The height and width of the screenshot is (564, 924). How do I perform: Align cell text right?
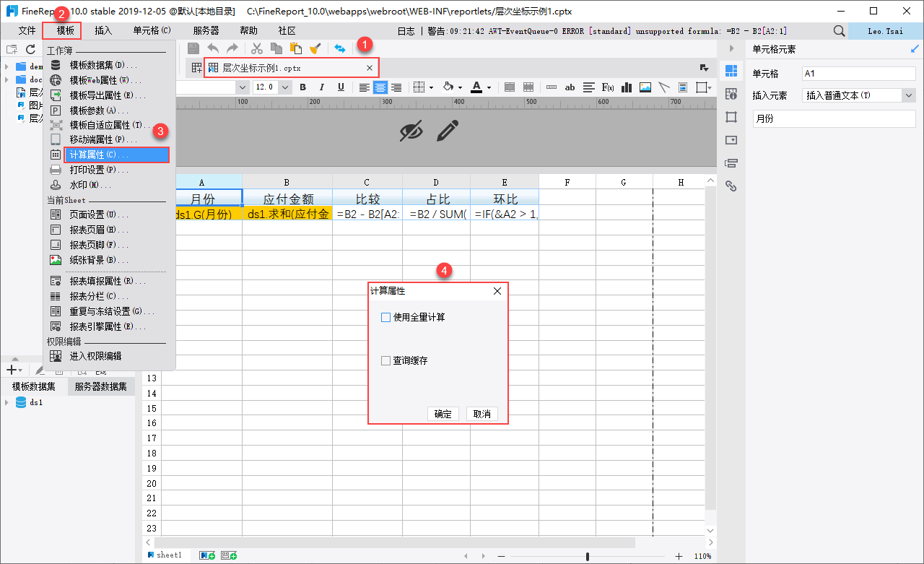[x=396, y=87]
